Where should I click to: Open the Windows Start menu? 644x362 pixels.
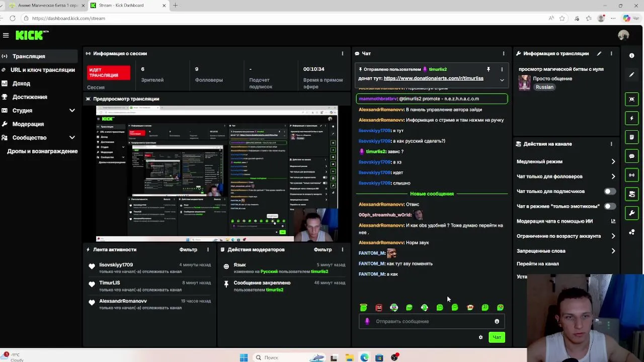click(244, 357)
